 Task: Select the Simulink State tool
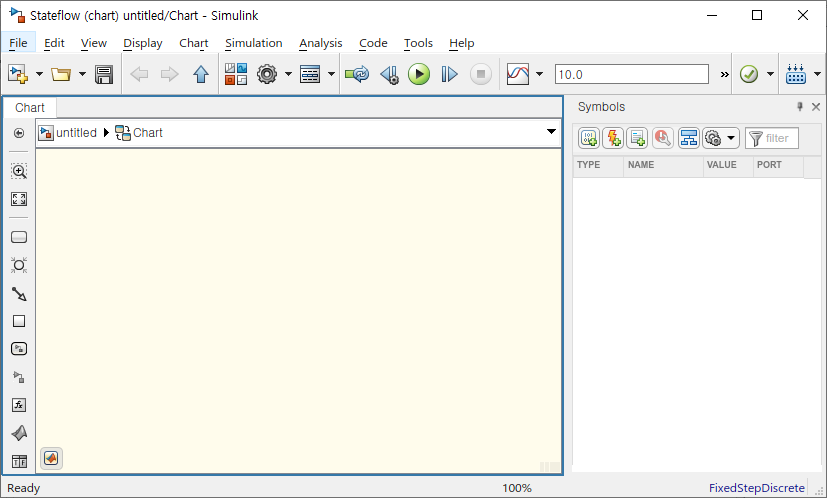pos(19,349)
